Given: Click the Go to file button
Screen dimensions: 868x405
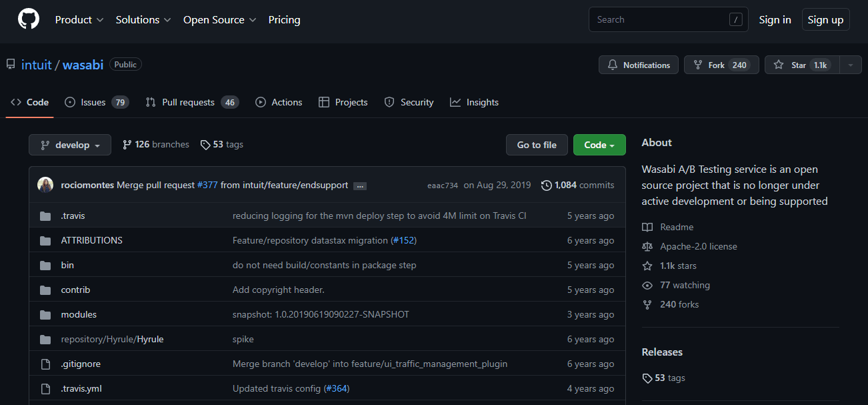Looking at the screenshot, I should coord(537,145).
